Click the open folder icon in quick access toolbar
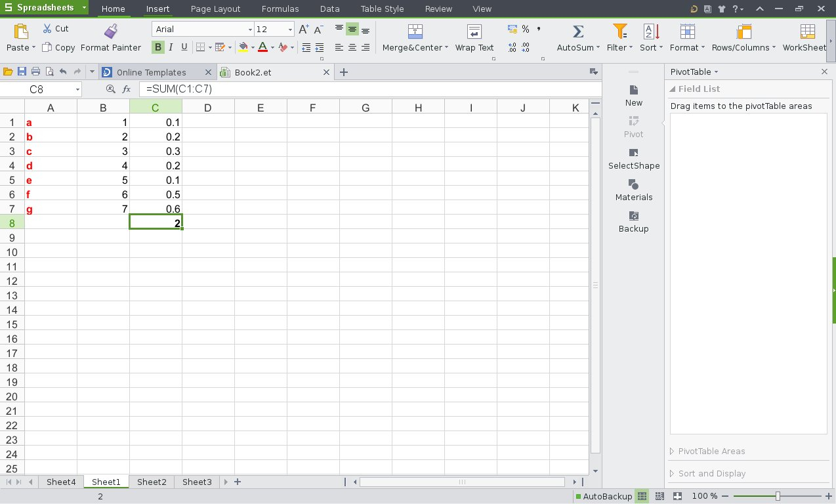The image size is (836, 504). click(9, 72)
